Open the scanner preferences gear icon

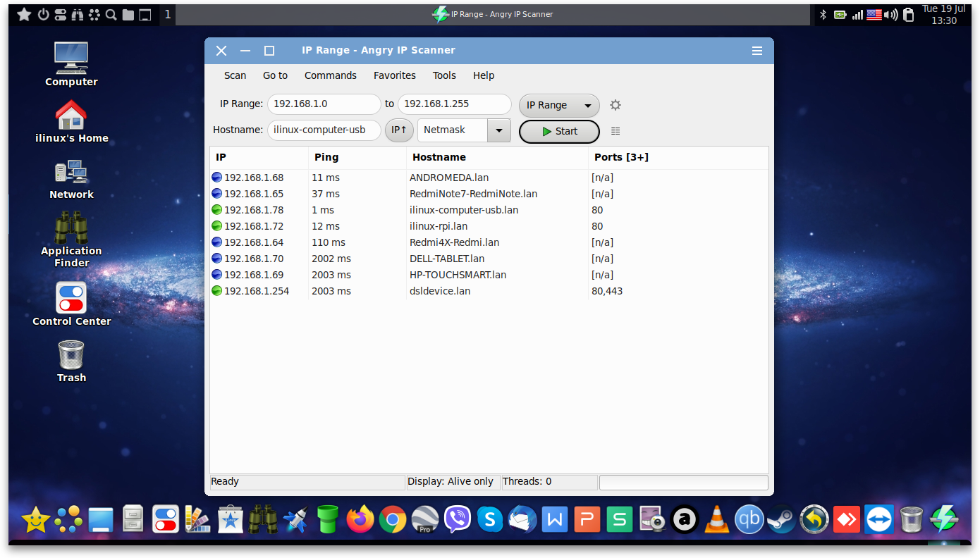tap(615, 105)
